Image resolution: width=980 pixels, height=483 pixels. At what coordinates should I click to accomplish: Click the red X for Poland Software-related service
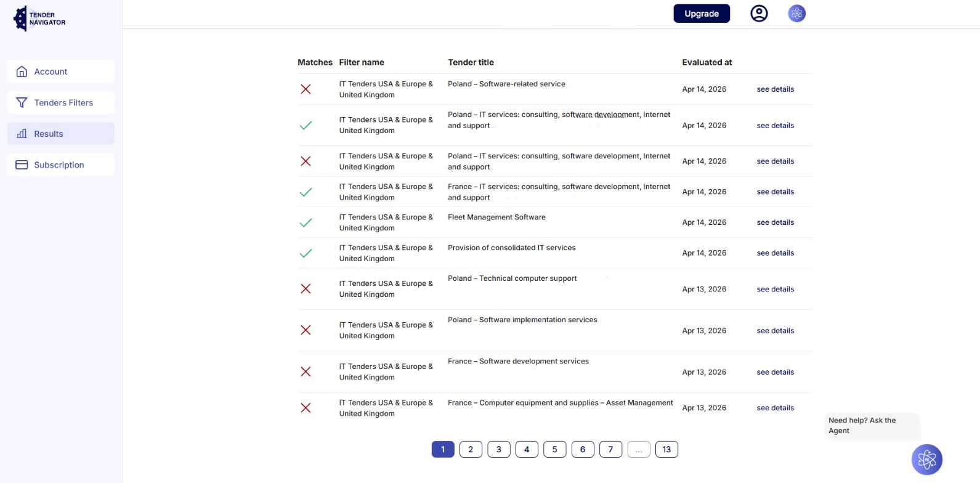coord(306,89)
